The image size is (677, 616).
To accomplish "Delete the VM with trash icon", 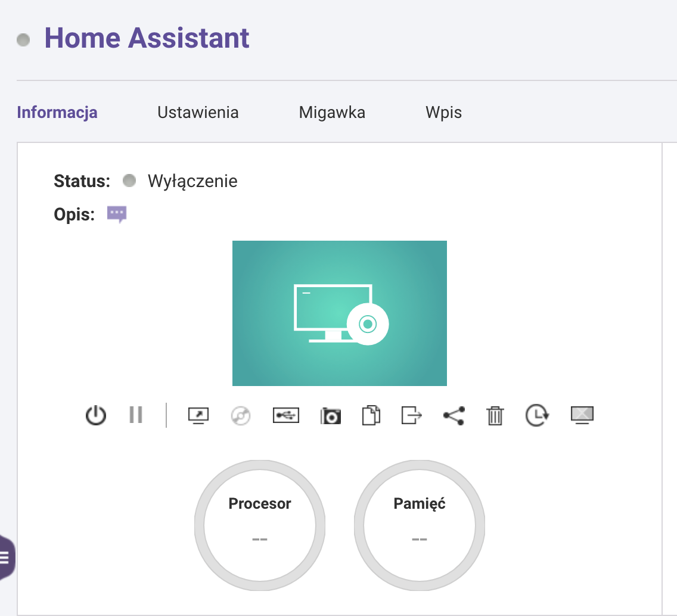I will [x=495, y=416].
